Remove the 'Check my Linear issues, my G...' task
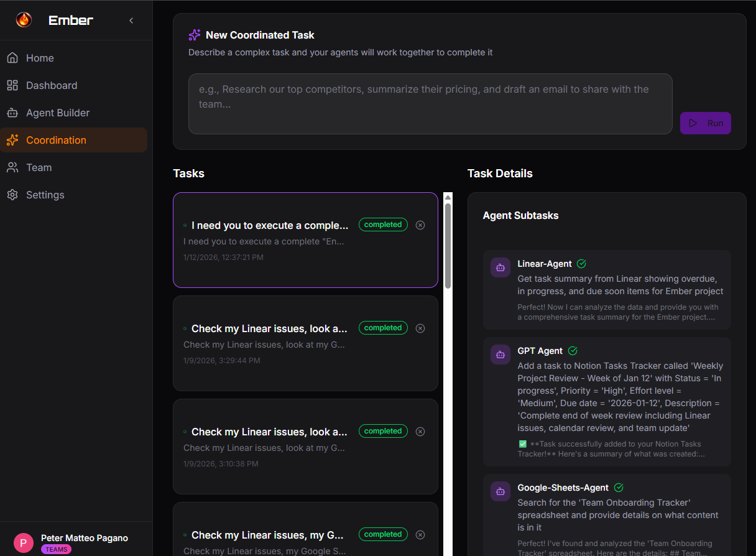The width and height of the screenshot is (756, 556). click(420, 535)
